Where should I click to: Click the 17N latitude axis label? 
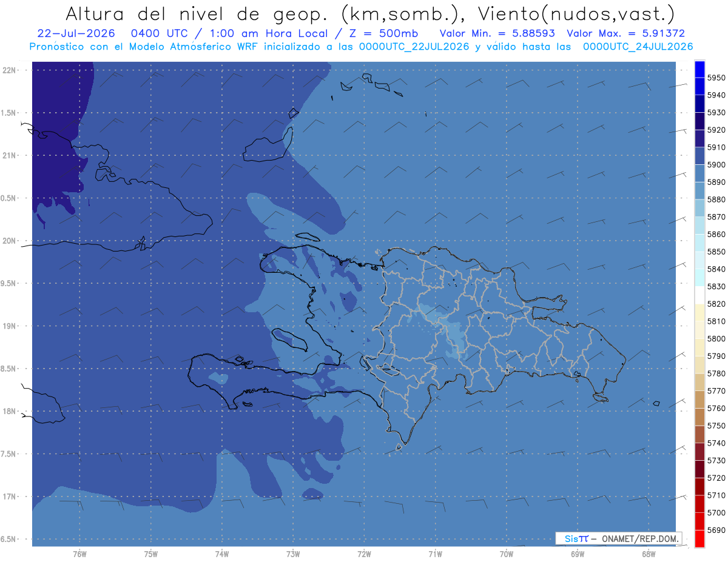[9, 497]
